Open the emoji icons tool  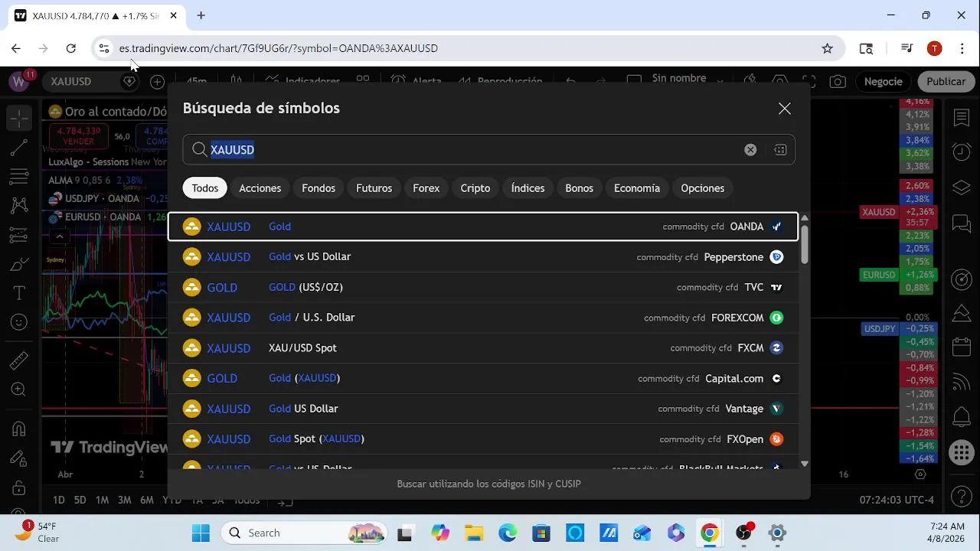19,323
